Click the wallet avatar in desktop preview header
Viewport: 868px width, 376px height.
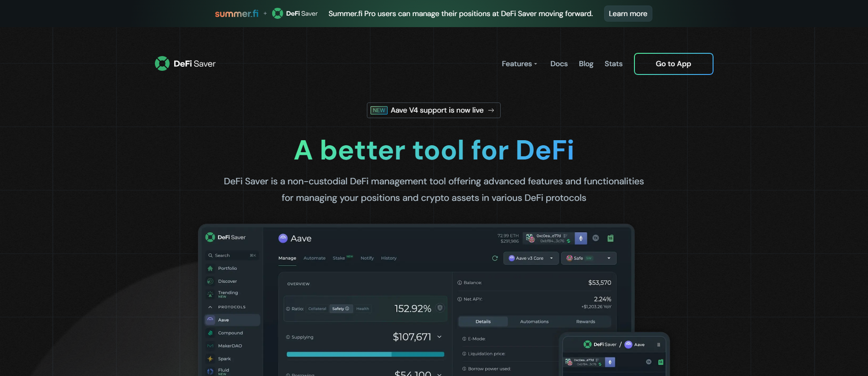pos(530,238)
